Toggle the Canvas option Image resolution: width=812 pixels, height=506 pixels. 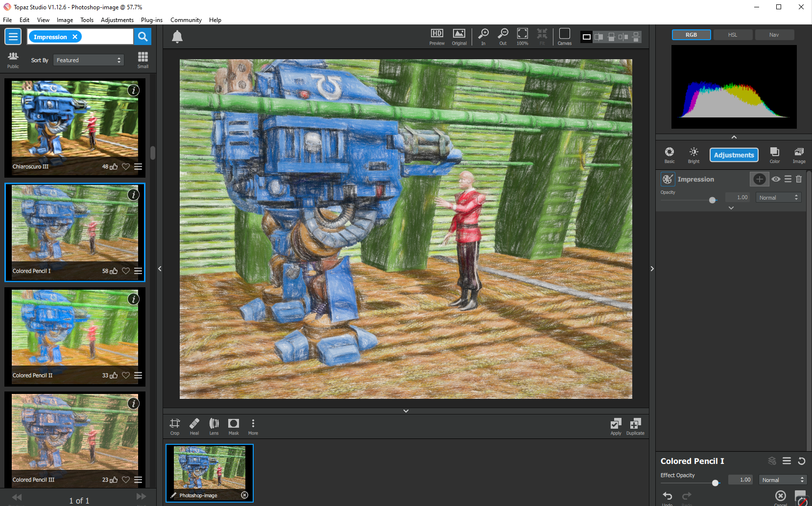coord(565,37)
